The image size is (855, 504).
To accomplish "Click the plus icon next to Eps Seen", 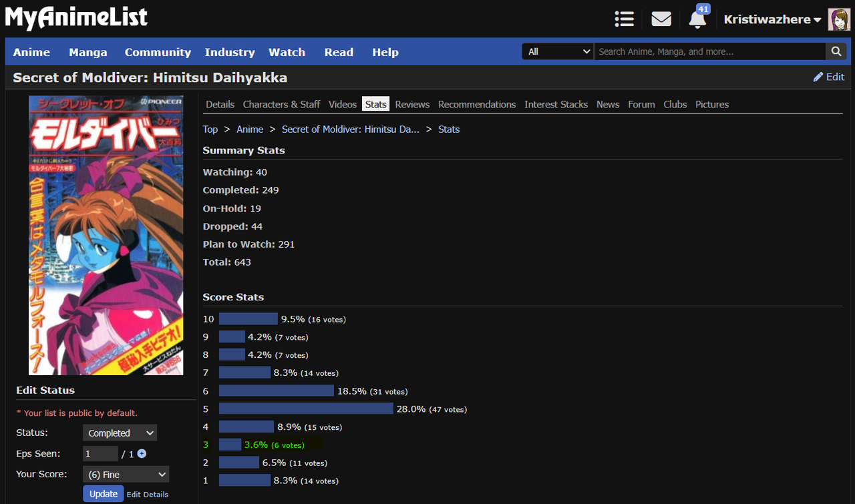I will [x=142, y=454].
